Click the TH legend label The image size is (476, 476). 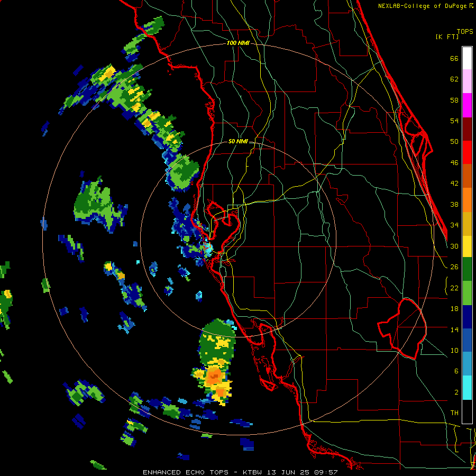(454, 413)
